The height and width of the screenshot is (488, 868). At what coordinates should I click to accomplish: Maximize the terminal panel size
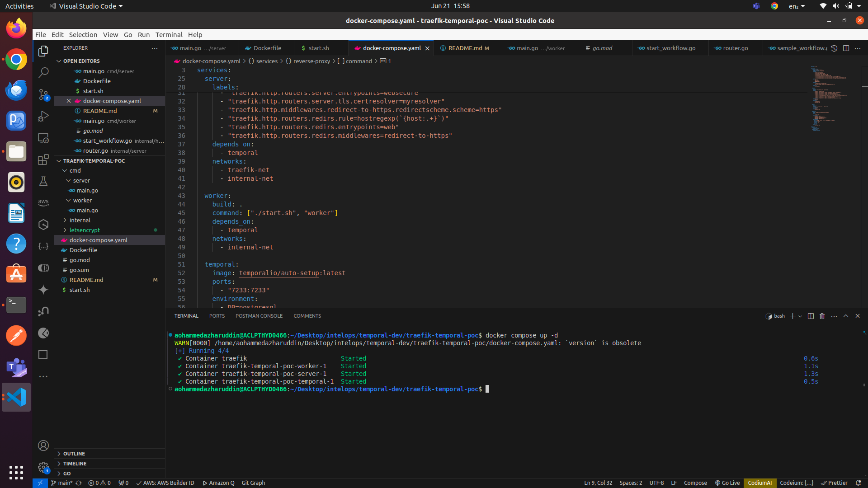click(x=846, y=316)
